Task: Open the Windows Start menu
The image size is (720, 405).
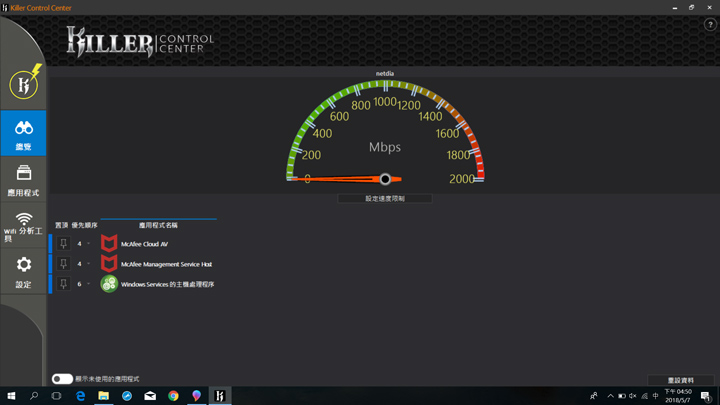Action: pyautogui.click(x=11, y=396)
